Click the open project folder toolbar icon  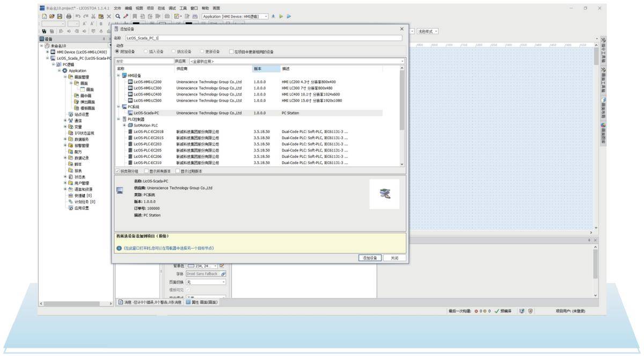click(50, 17)
